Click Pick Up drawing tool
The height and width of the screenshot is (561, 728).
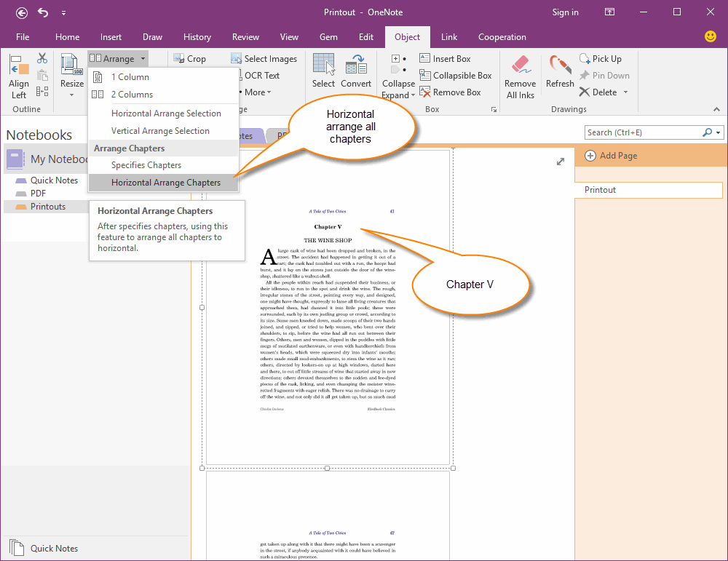tap(601, 58)
